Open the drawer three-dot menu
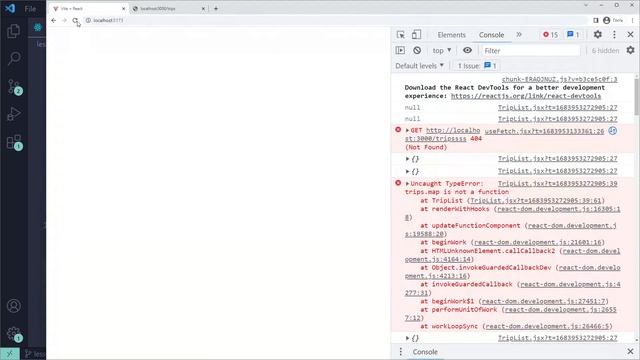640x360 pixels. 401,351
